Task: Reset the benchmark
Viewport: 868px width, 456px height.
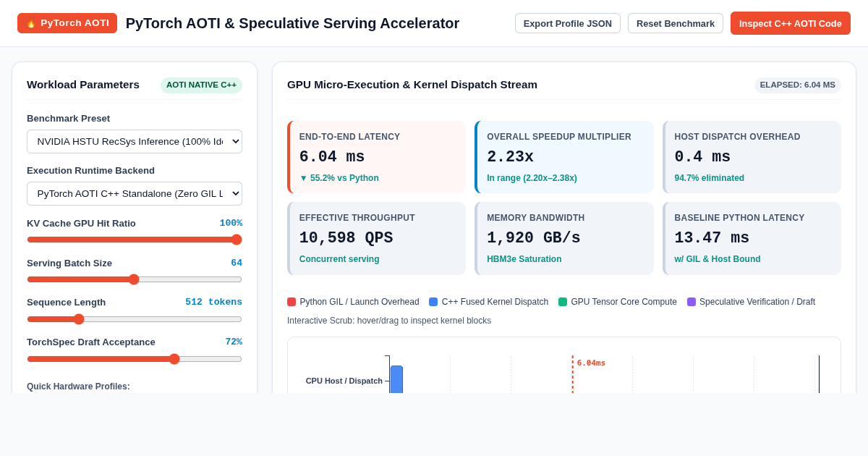Action: coord(676,23)
